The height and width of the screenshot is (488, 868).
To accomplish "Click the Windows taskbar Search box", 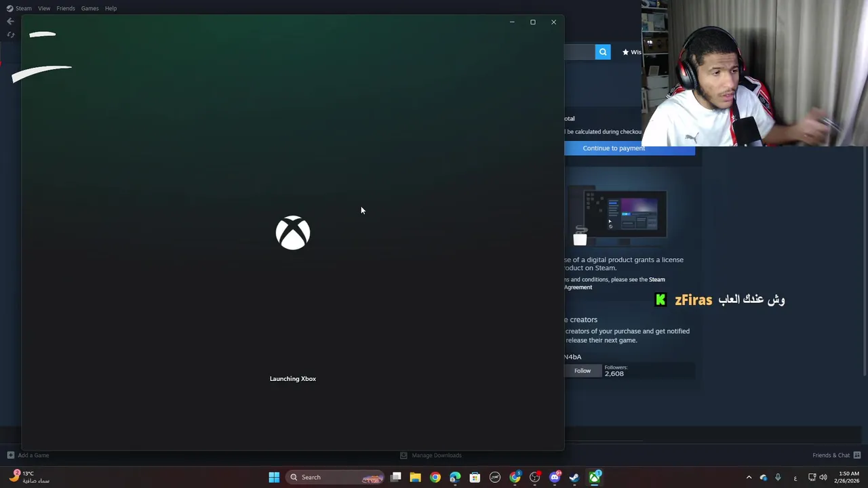I will point(336,477).
